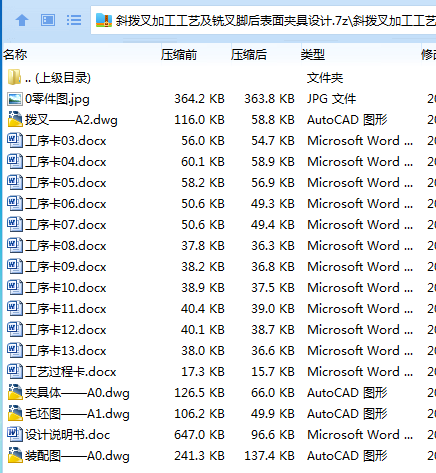Select the file 工序卡03.docx
The height and width of the screenshot is (473, 436).
(x=66, y=141)
